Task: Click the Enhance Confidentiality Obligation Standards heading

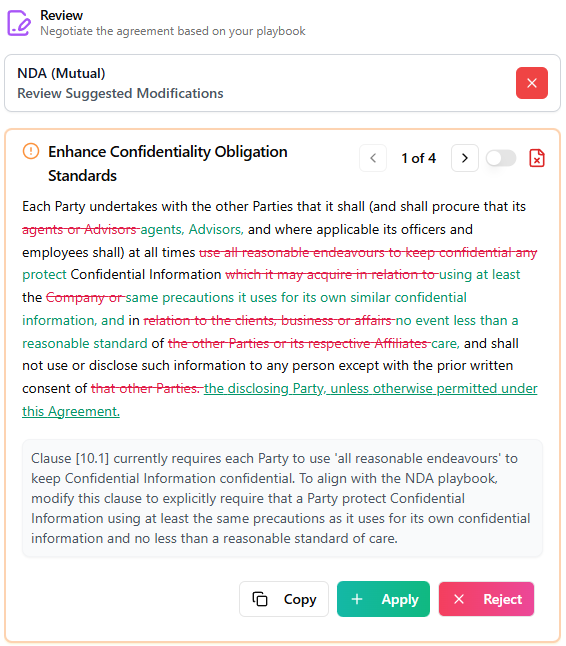Action: coord(168,164)
